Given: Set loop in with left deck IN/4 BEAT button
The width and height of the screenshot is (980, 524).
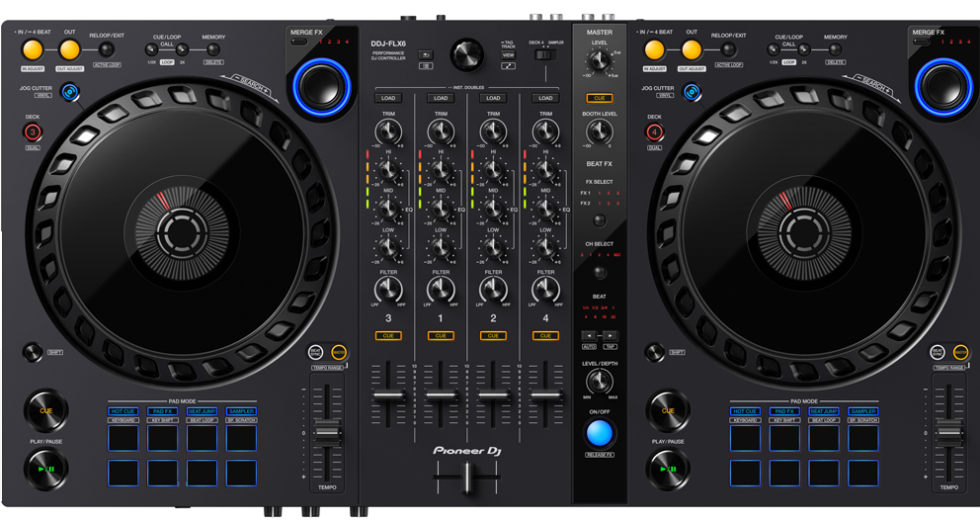Looking at the screenshot, I should tap(33, 50).
